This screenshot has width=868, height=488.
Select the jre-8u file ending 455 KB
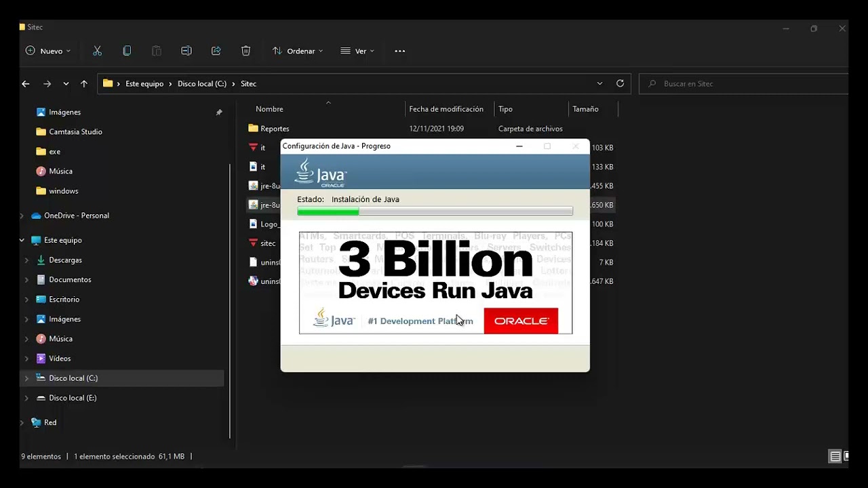[270, 186]
